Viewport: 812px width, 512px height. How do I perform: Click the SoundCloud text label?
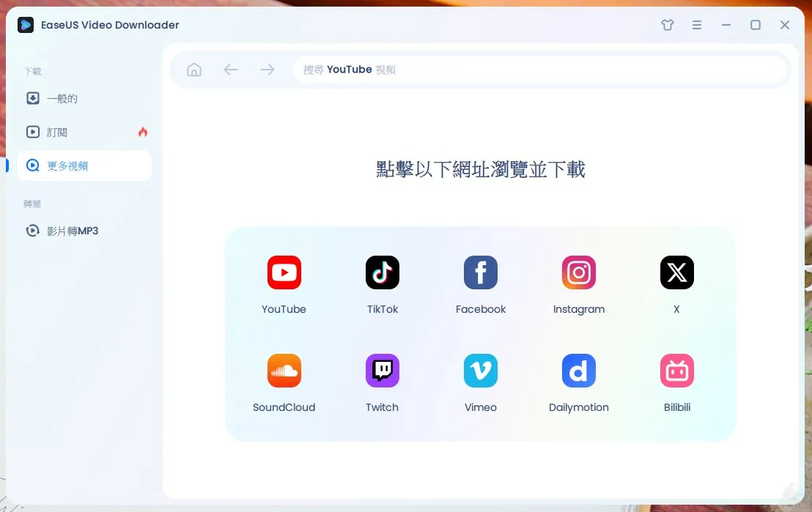click(x=284, y=407)
